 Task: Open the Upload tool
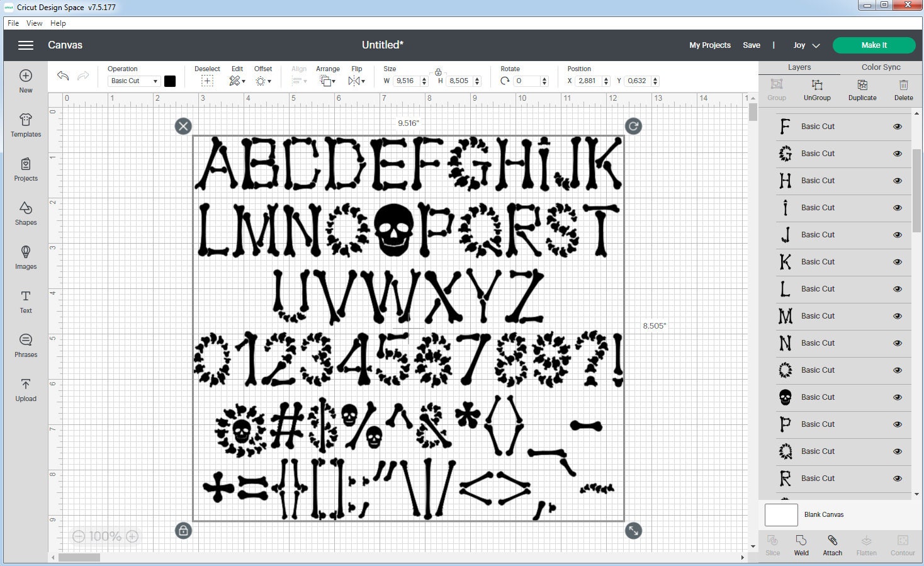click(25, 390)
